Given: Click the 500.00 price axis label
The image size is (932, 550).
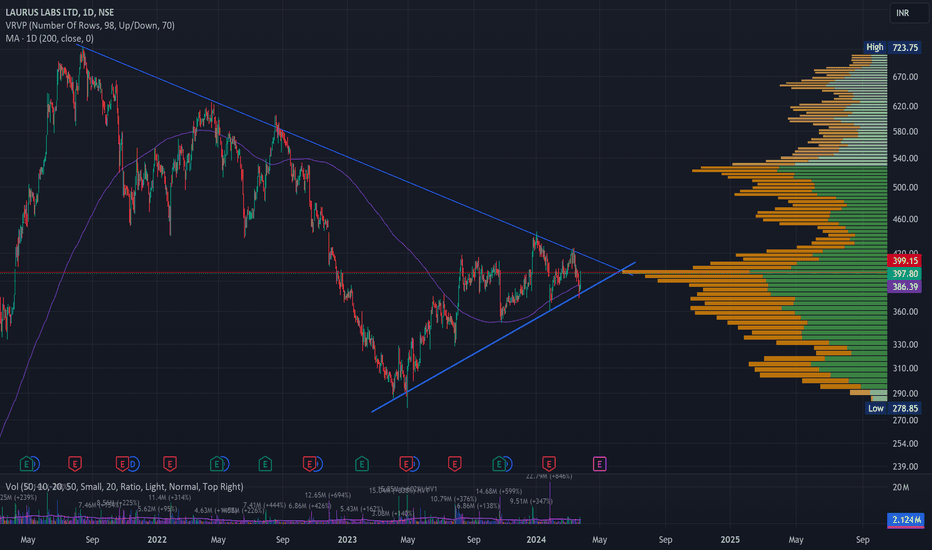Looking at the screenshot, I should pyautogui.click(x=905, y=187).
